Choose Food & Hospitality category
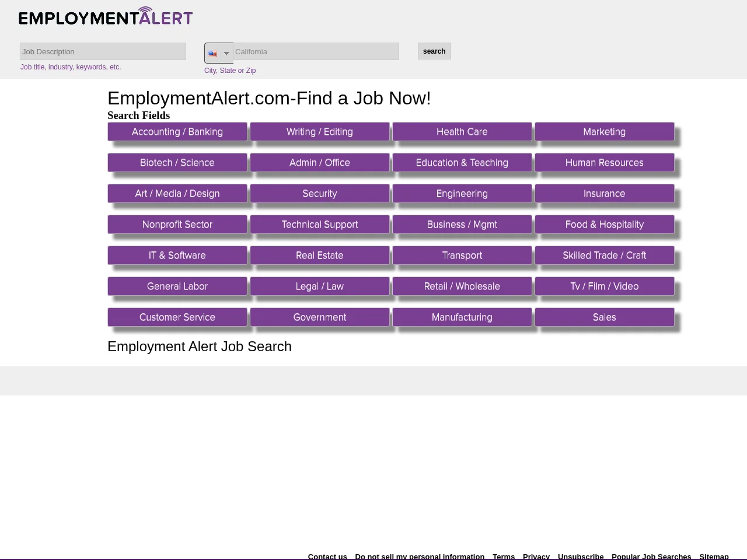Image resolution: width=747 pixels, height=560 pixels. [x=605, y=225]
